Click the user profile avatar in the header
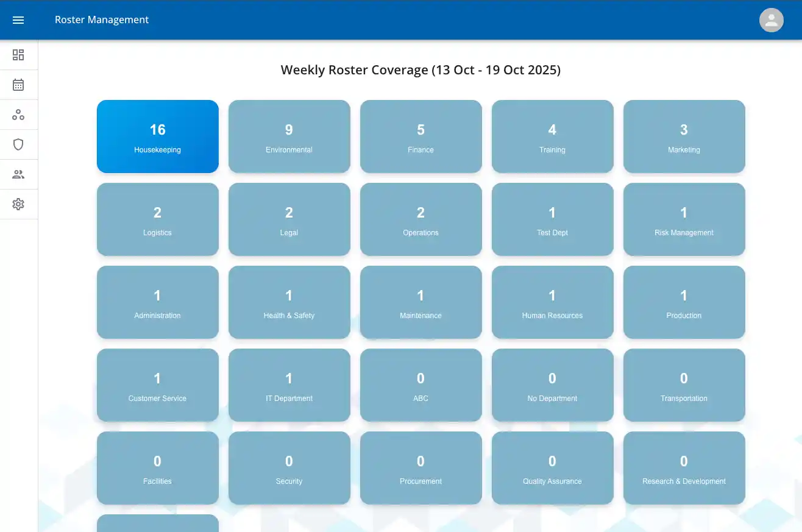This screenshot has width=802, height=532. 771,20
